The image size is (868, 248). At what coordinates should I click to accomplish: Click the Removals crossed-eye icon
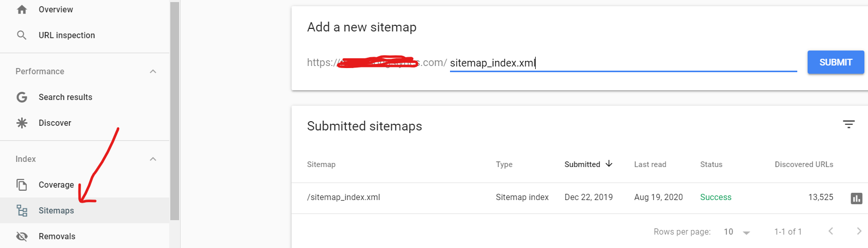(x=22, y=236)
